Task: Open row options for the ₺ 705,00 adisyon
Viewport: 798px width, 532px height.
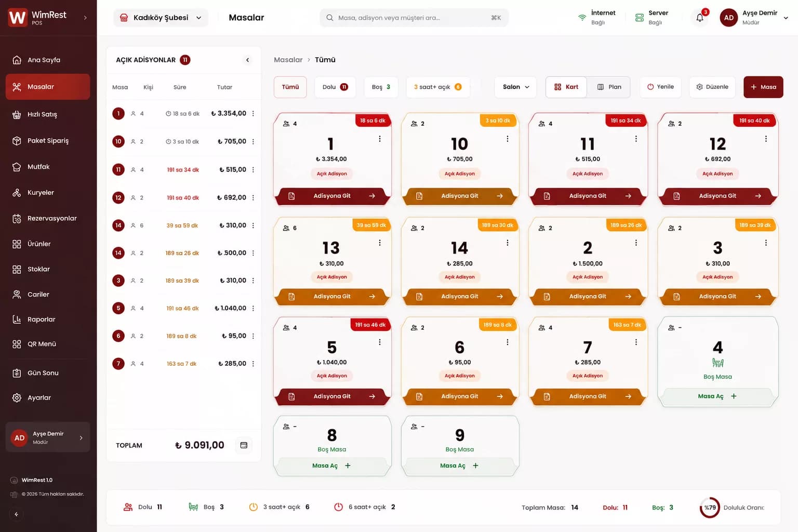Action: (253, 141)
